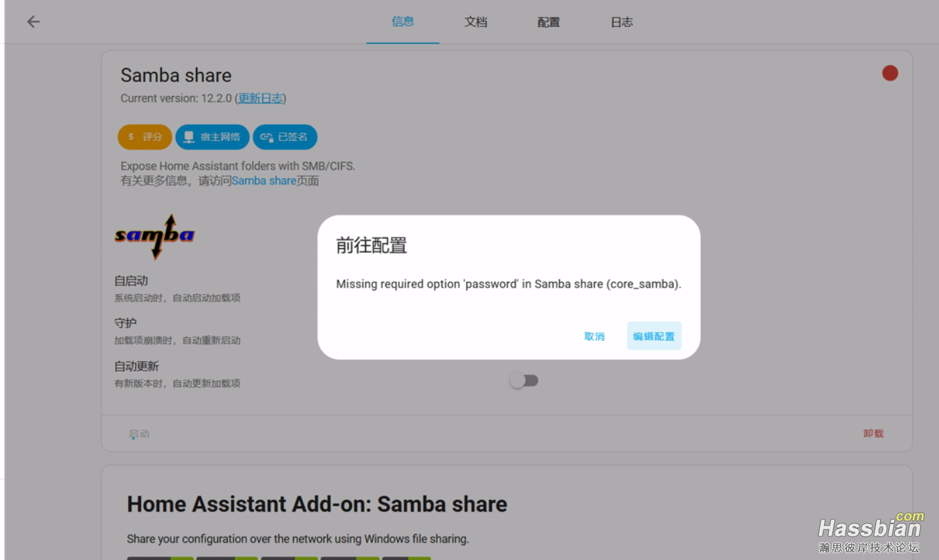This screenshot has width=939, height=560.
Task: Open the 配置 tab
Action: pyautogui.click(x=549, y=22)
